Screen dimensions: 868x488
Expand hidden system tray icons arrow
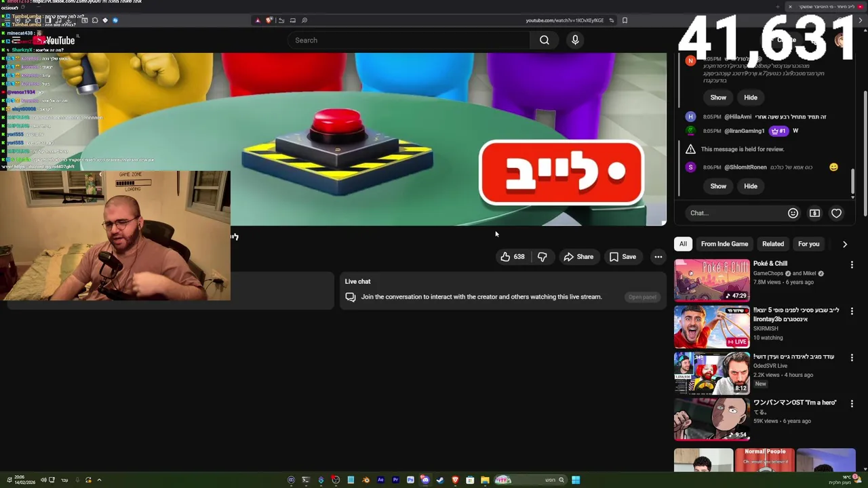click(x=99, y=480)
